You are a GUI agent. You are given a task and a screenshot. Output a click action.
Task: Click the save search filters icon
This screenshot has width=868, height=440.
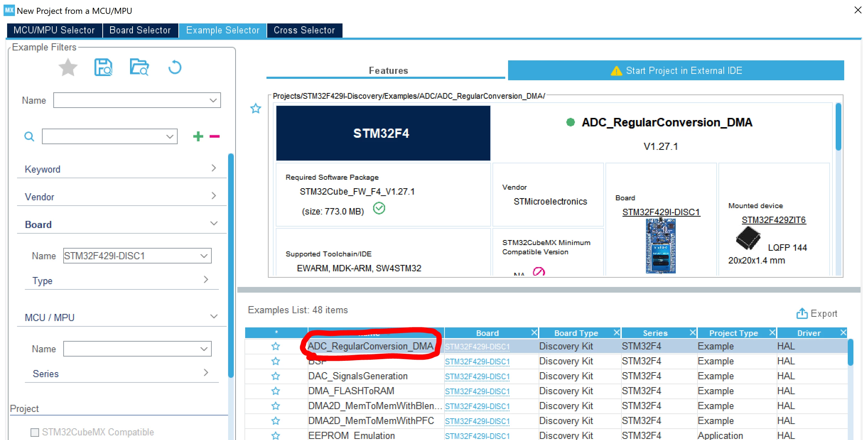coord(103,67)
